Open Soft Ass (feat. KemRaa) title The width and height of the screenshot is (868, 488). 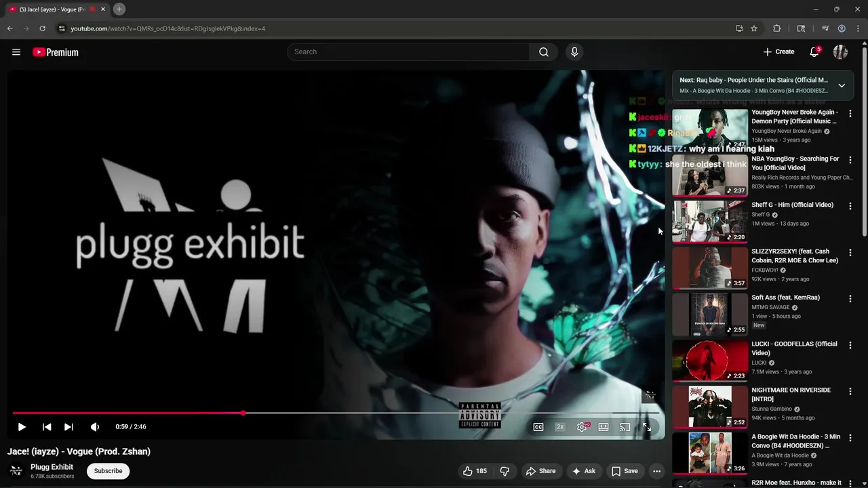pos(785,298)
